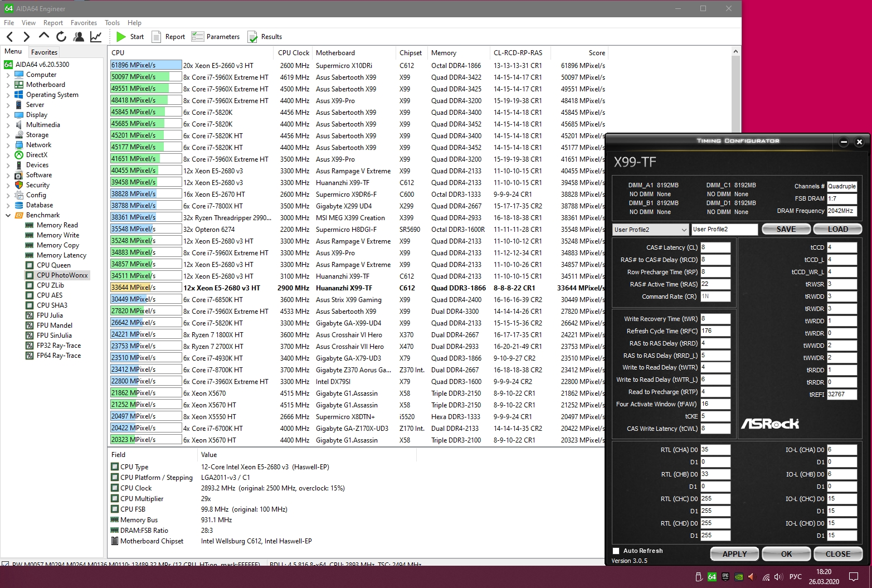
Task: Click the tREFI value field
Action: pos(842,394)
